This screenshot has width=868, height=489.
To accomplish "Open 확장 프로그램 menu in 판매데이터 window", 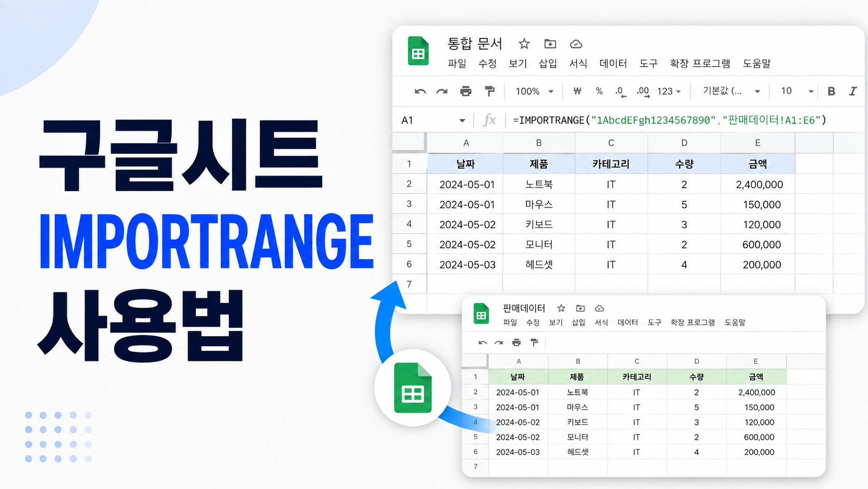I will [693, 322].
